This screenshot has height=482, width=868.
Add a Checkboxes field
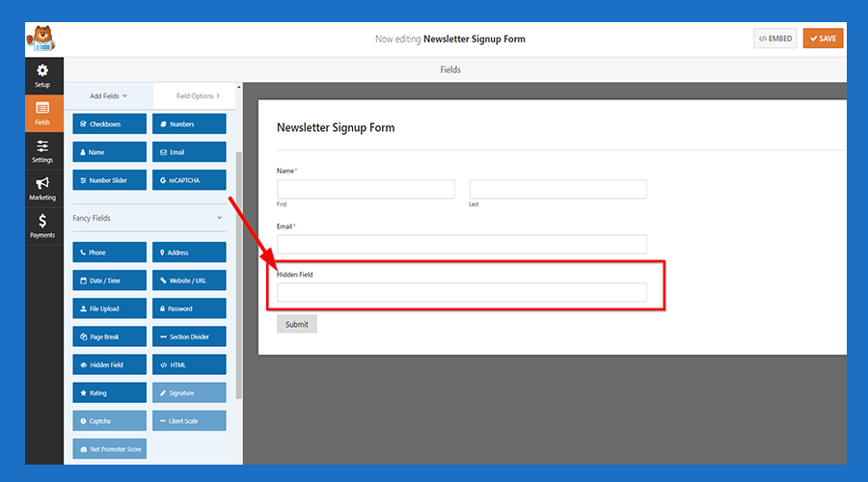pyautogui.click(x=109, y=123)
